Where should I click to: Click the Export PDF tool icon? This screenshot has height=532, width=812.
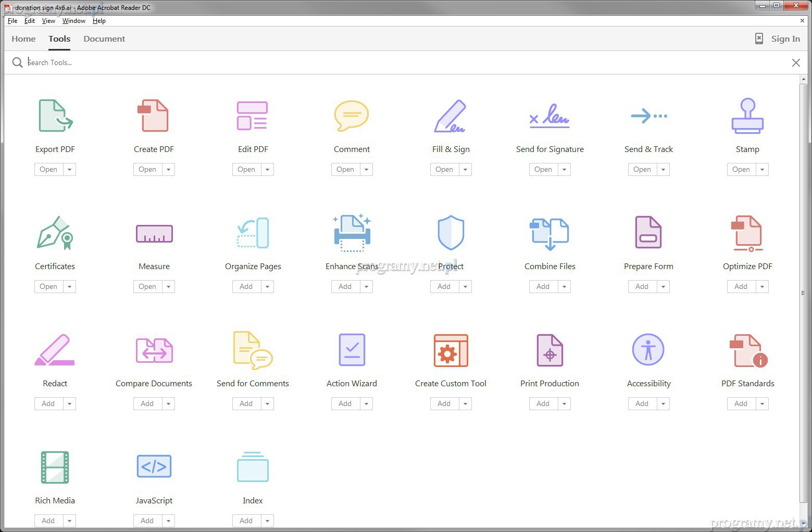coord(55,116)
